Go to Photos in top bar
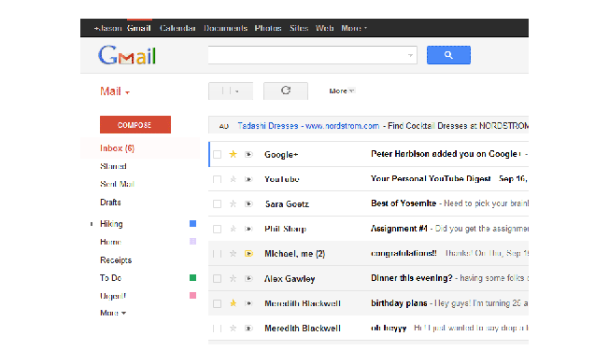This screenshot has height=364, width=609. pyautogui.click(x=268, y=28)
